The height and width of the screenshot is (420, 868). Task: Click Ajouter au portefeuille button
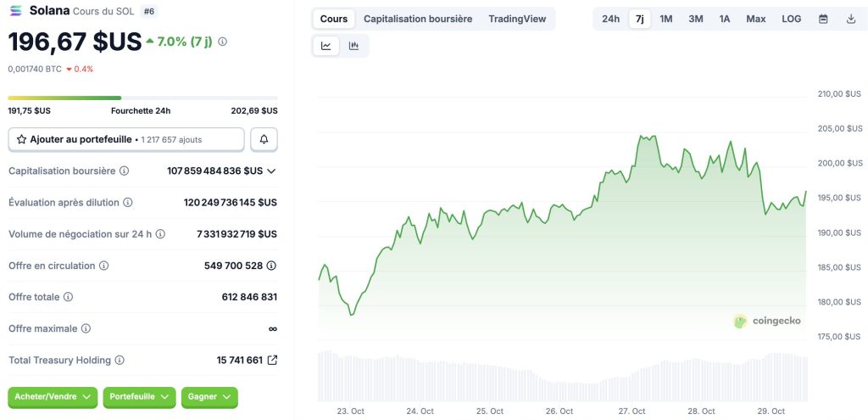coord(126,139)
